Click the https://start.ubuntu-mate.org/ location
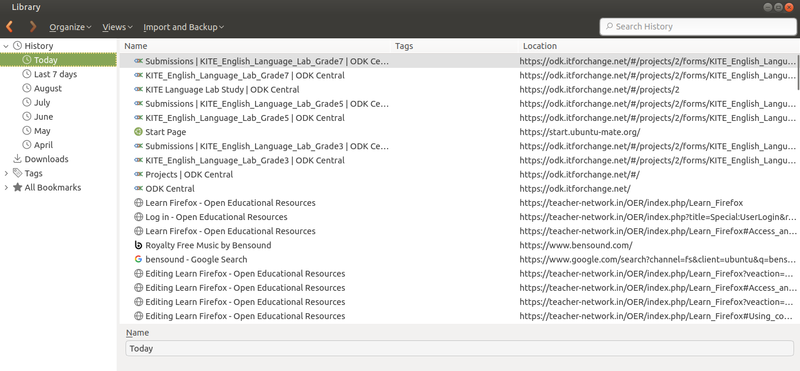Screen dimensions: 800x371 580,132
